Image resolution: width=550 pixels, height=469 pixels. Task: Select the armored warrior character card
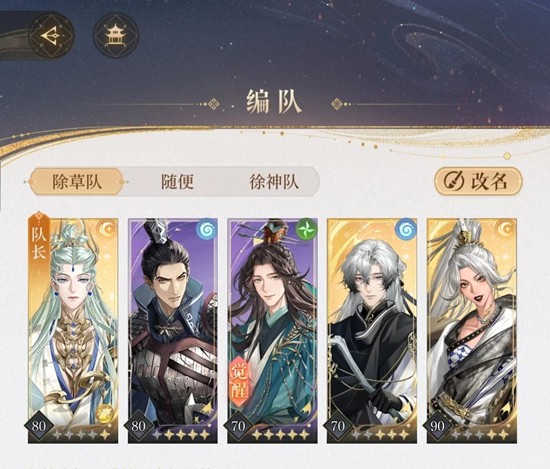click(x=173, y=330)
